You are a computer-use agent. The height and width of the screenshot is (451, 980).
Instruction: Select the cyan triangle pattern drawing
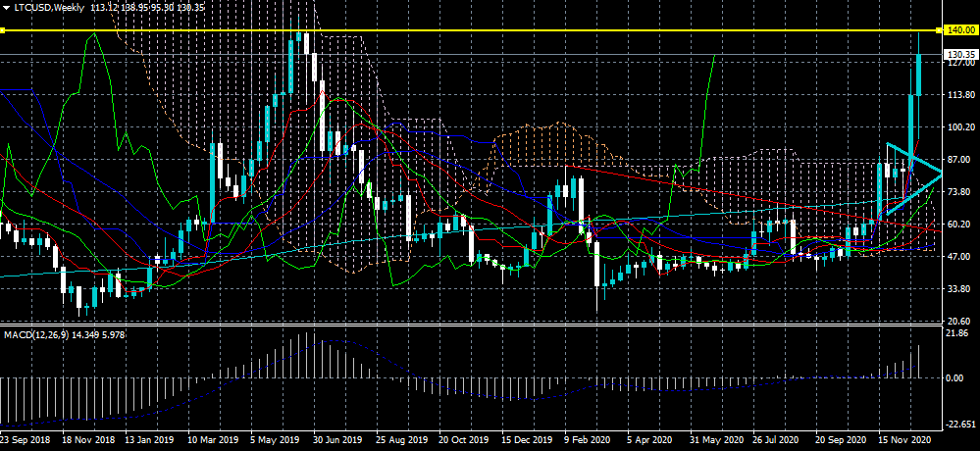pyautogui.click(x=913, y=179)
